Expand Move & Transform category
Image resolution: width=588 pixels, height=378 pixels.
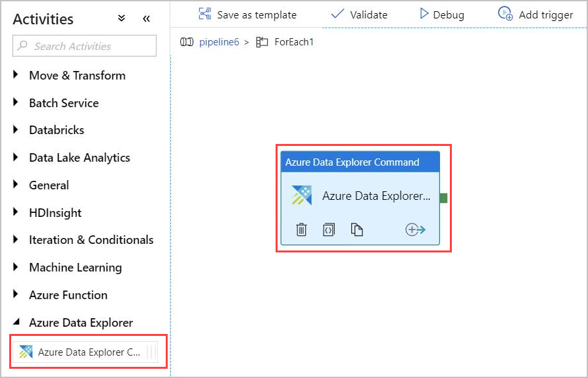pyautogui.click(x=15, y=74)
